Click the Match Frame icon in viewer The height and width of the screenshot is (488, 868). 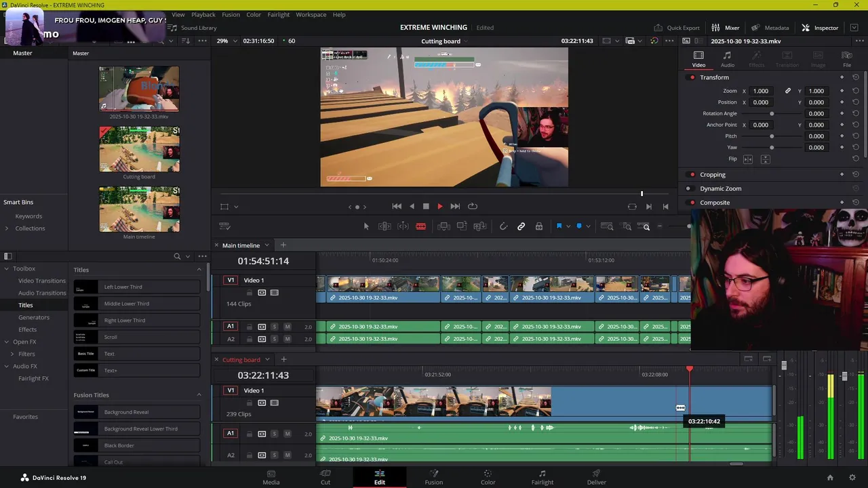point(632,206)
